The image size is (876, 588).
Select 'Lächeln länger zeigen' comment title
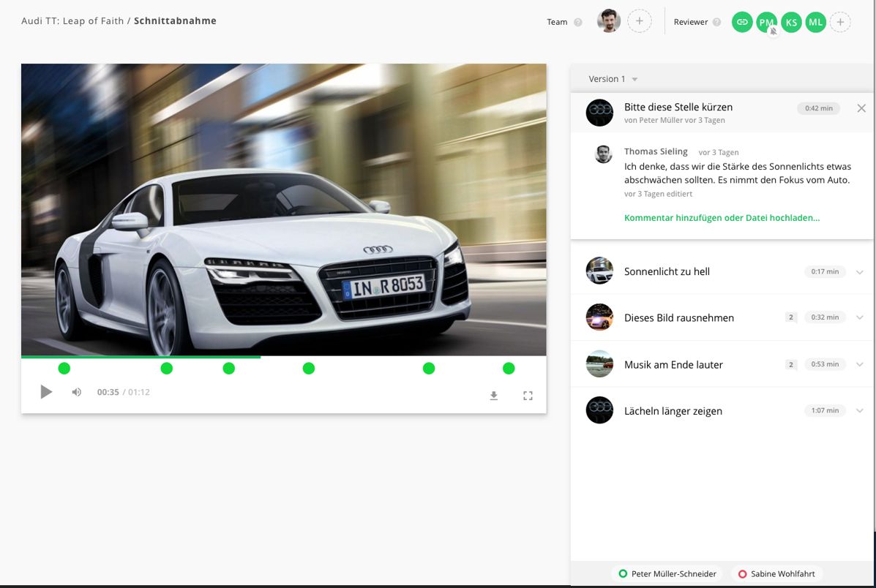(x=673, y=411)
